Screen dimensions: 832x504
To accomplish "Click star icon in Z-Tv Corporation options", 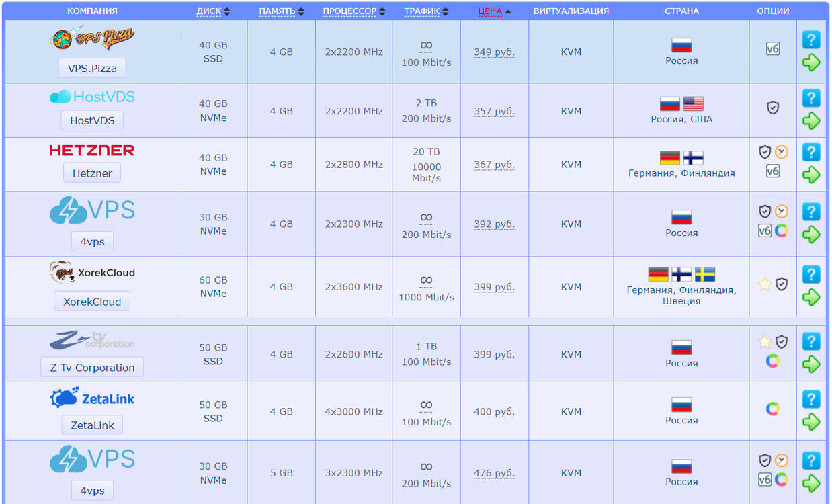I will pos(765,342).
